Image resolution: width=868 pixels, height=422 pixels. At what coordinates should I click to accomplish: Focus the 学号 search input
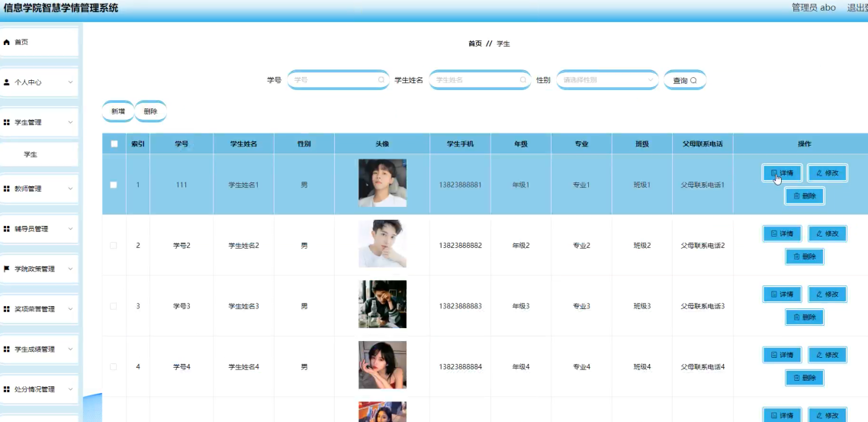click(338, 80)
